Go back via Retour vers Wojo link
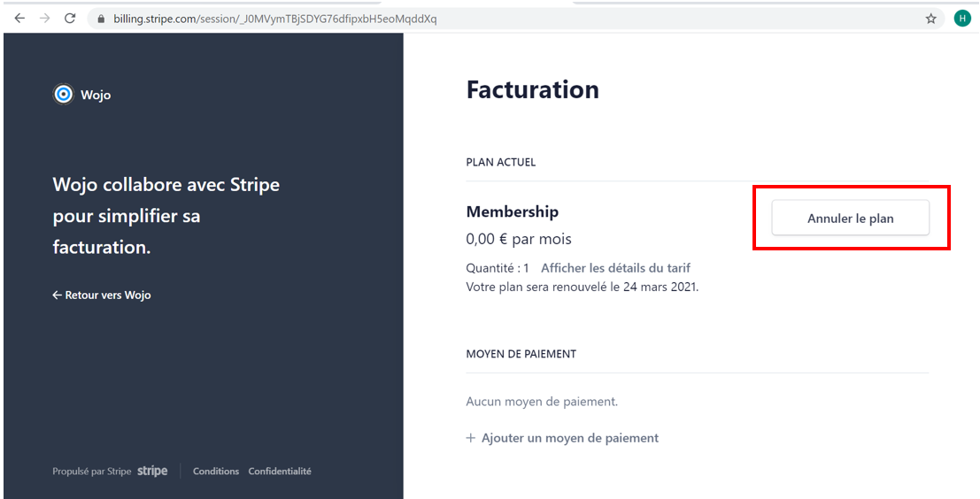This screenshot has width=980, height=499. pos(102,295)
